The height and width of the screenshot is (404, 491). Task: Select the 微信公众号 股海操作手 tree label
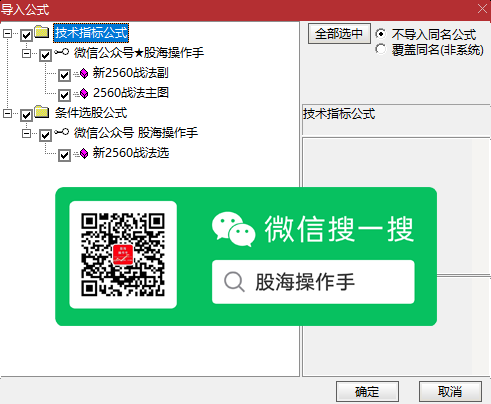click(136, 133)
